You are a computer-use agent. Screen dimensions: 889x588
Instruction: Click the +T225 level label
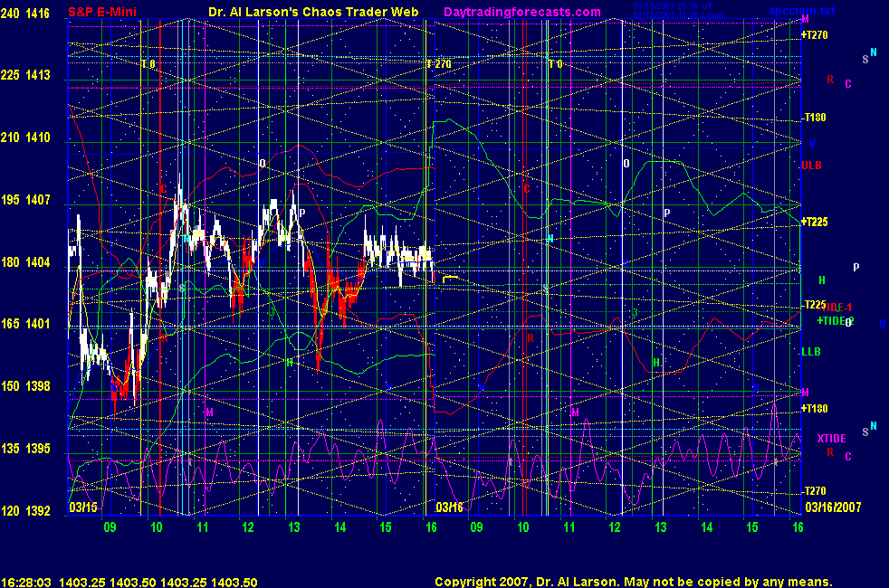coord(814,222)
